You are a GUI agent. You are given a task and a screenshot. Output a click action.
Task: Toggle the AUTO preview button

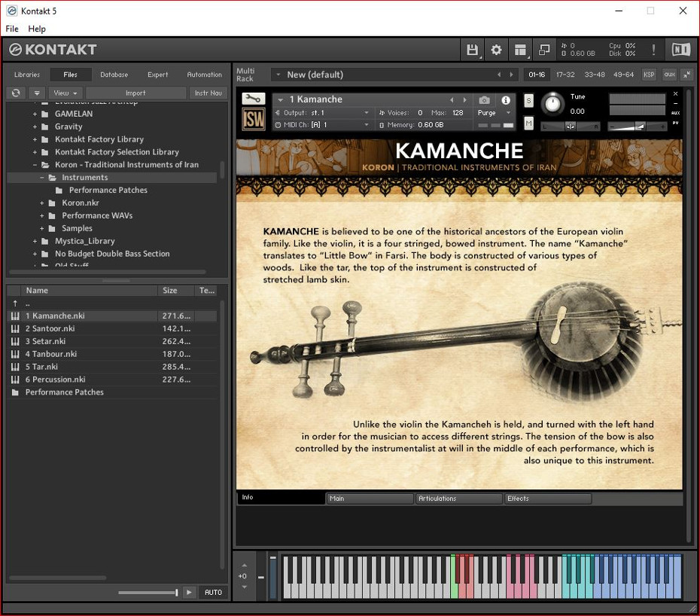213,593
